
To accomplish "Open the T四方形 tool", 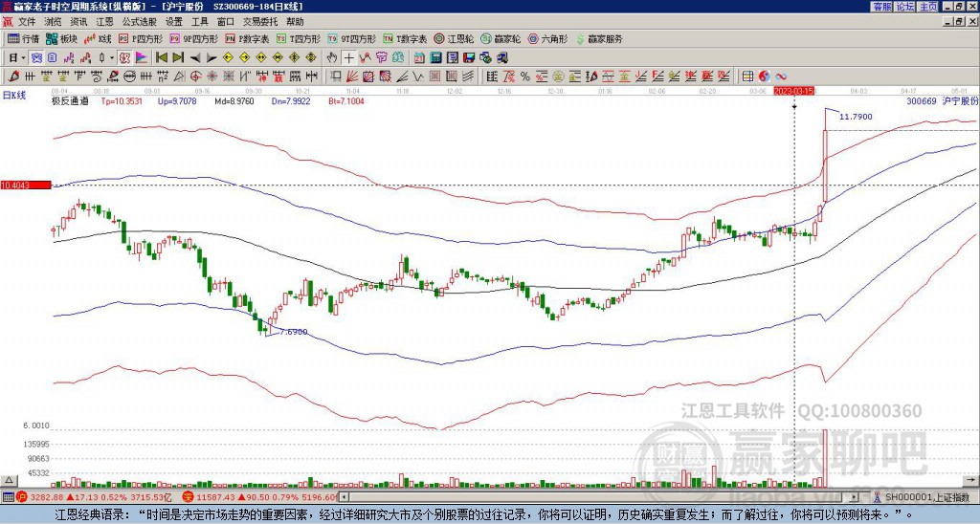I will coord(299,38).
